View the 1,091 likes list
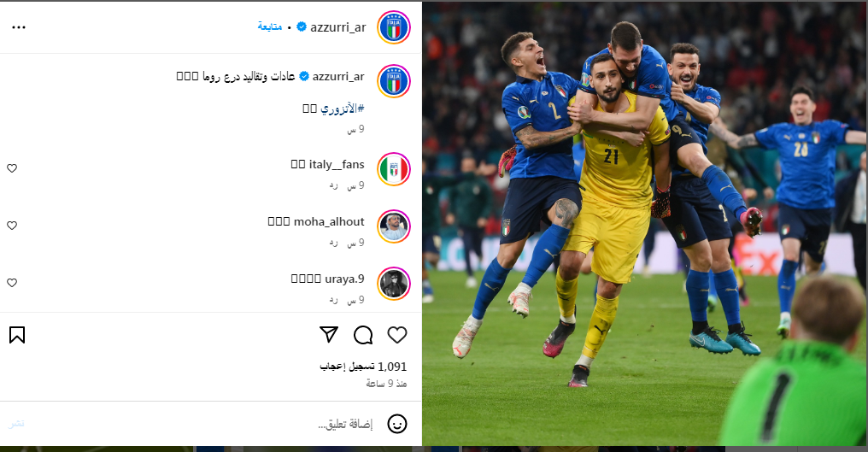 pos(363,367)
